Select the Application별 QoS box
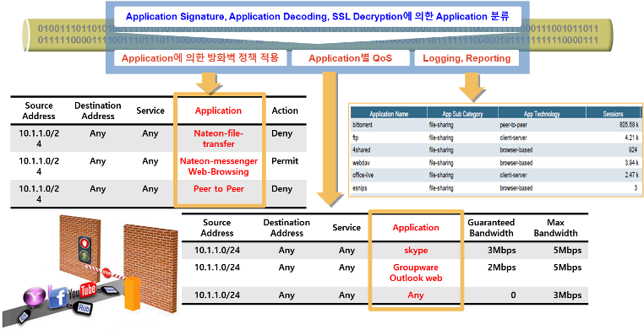 click(351, 58)
